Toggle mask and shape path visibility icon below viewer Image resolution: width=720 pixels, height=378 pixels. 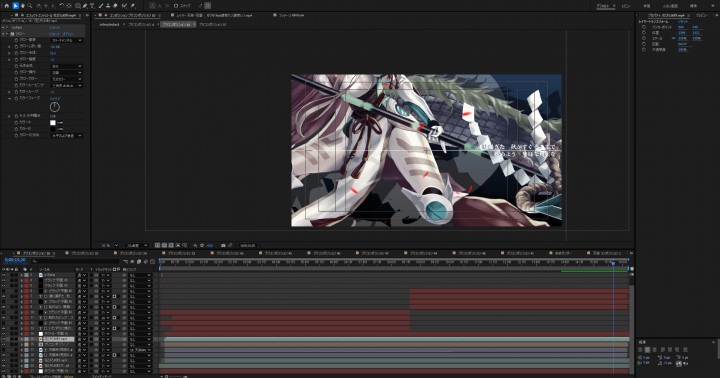coord(171,245)
